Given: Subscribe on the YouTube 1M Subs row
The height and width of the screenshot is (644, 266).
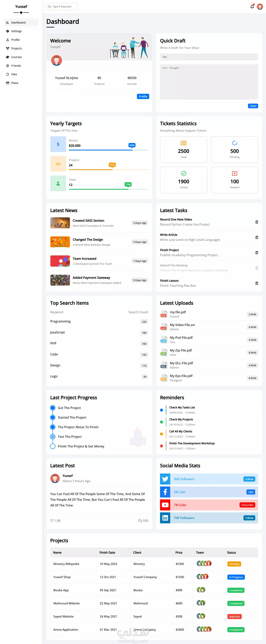Looking at the screenshot, I should point(247,505).
